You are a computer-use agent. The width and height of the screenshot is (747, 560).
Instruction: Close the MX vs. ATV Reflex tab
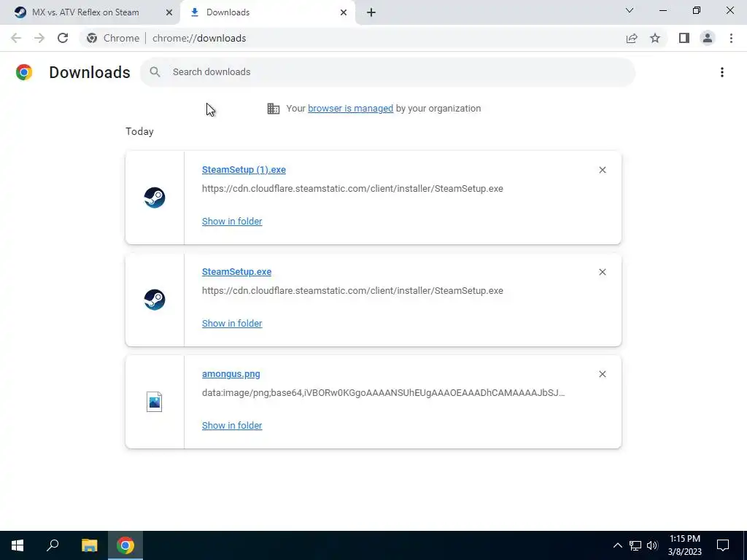(169, 12)
